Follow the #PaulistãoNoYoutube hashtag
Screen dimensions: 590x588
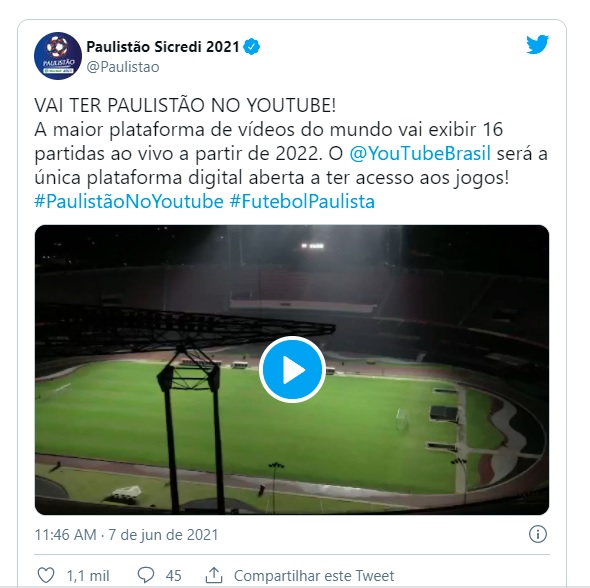129,201
